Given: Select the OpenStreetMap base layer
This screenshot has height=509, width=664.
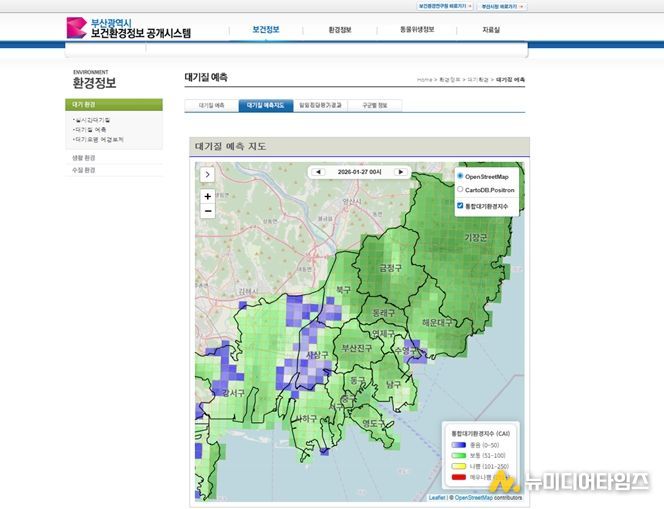Looking at the screenshot, I should click(460, 176).
